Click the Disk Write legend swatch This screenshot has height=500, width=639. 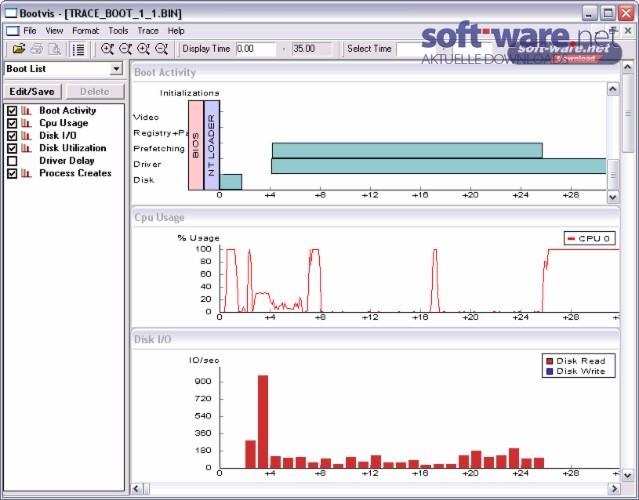[x=549, y=371]
